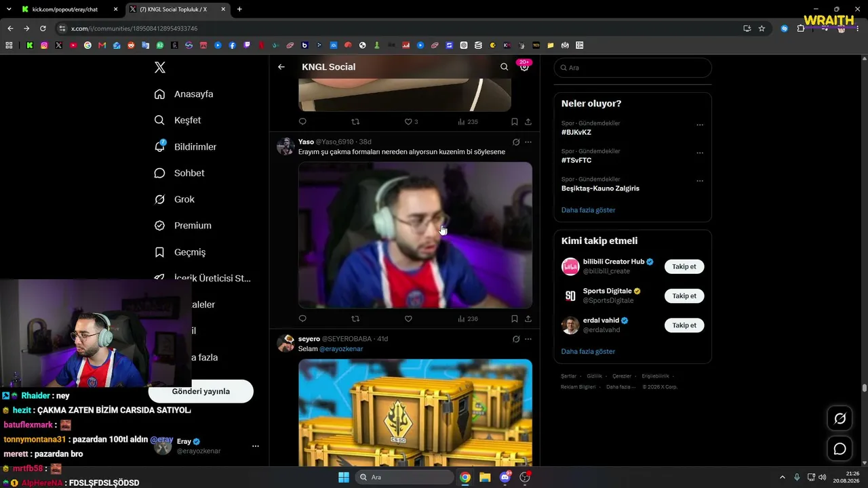Reload the current page
Viewport: 868px width, 488px height.
point(43,28)
